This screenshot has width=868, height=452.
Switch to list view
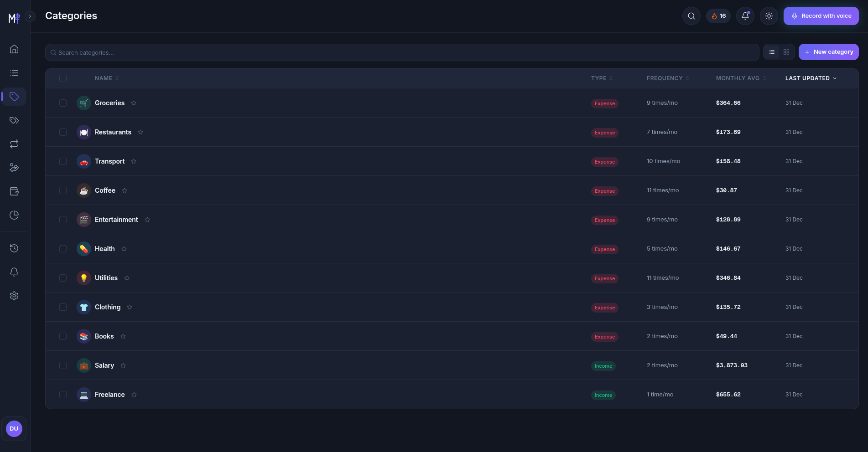pos(772,52)
